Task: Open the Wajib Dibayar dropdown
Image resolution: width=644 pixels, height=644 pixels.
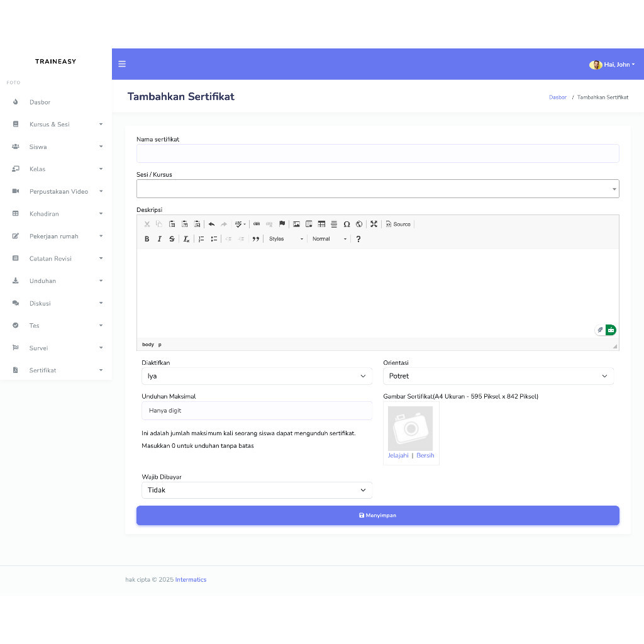Action: coord(257,490)
